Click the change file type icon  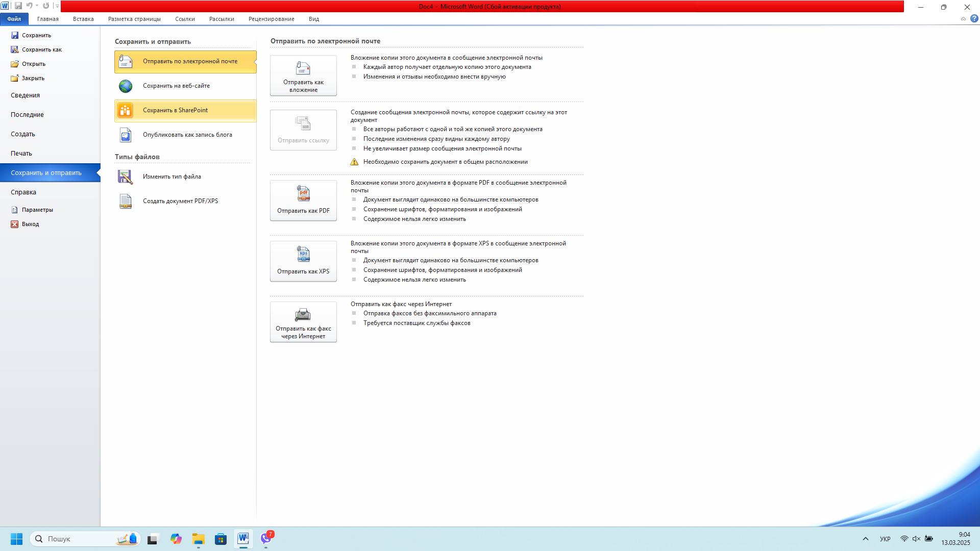[126, 177]
